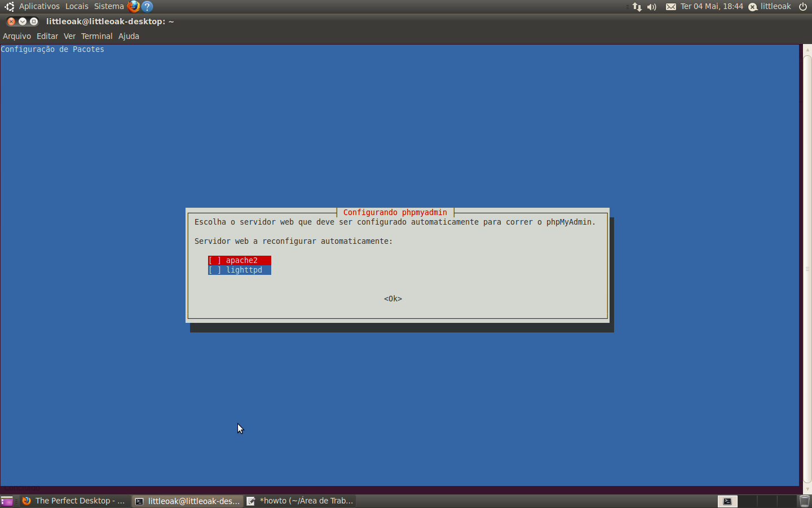Launch Firefox from the top panel icon
812x508 pixels.
tap(134, 6)
